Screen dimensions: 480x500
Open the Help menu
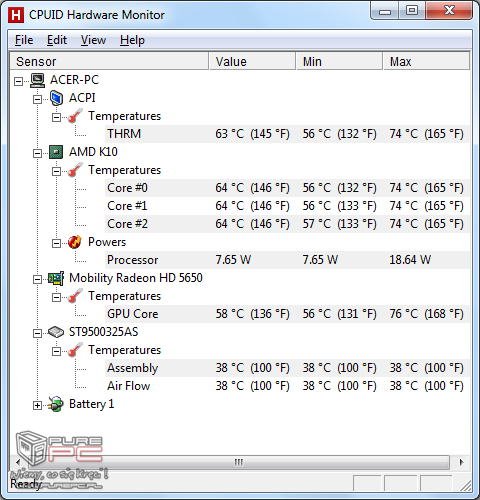[x=132, y=40]
